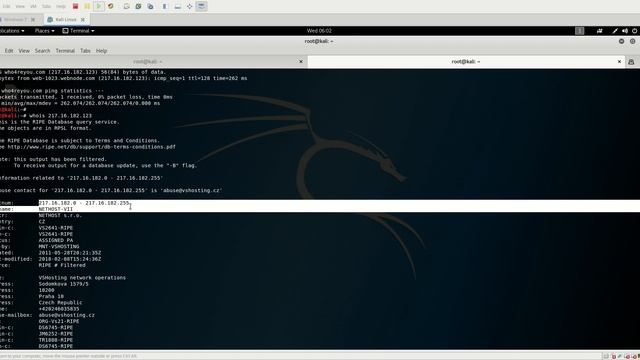Close the Kali Linux VM tab
This screenshot has height=360, width=640.
pyautogui.click(x=83, y=20)
